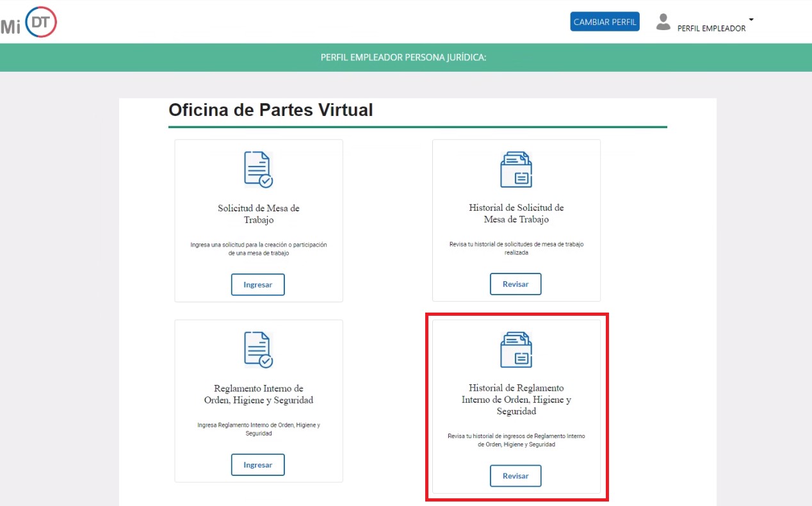Click the user profile avatar icon

tap(663, 22)
